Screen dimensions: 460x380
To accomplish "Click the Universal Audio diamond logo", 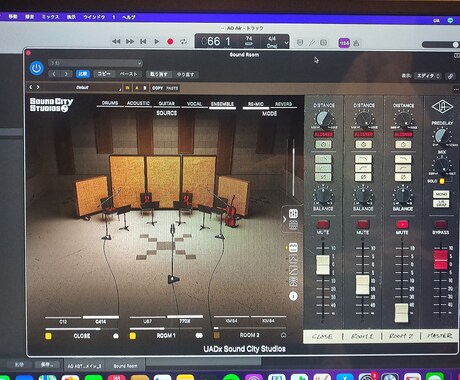I will (442, 107).
